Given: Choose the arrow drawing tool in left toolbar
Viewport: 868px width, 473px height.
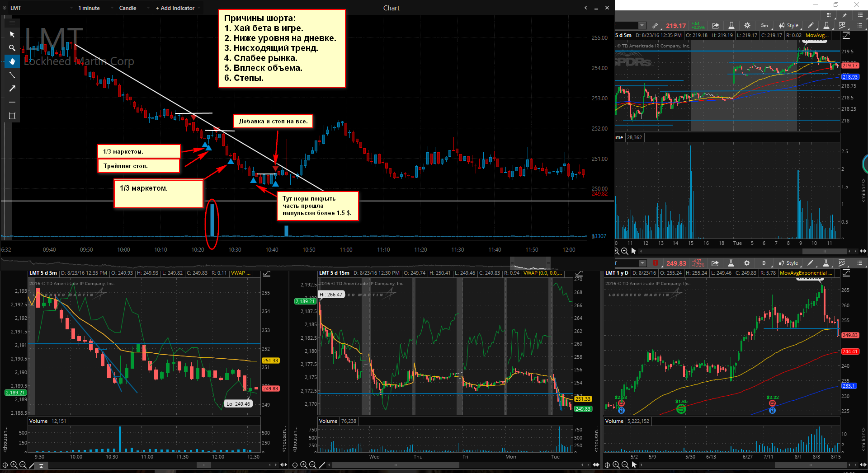Looking at the screenshot, I should [x=12, y=89].
